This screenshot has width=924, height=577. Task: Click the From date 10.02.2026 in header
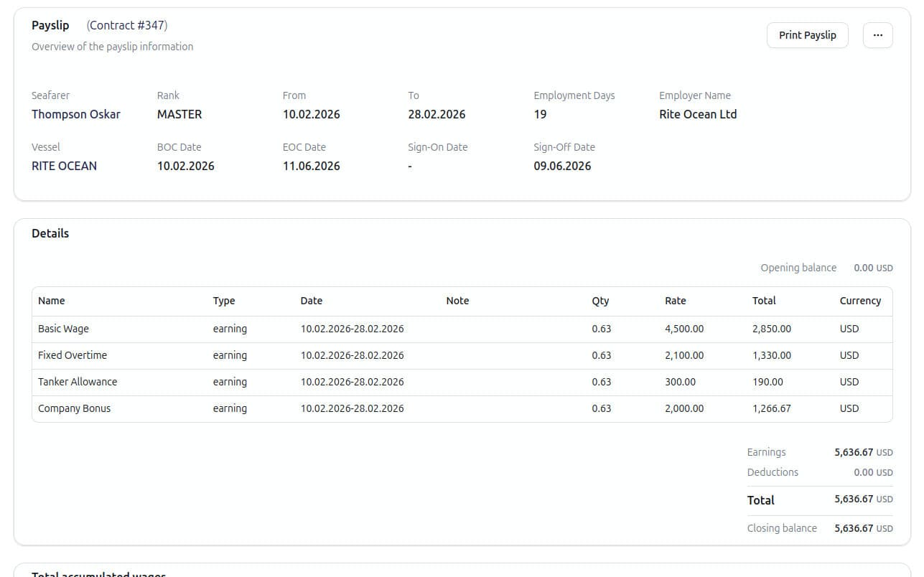coord(312,114)
